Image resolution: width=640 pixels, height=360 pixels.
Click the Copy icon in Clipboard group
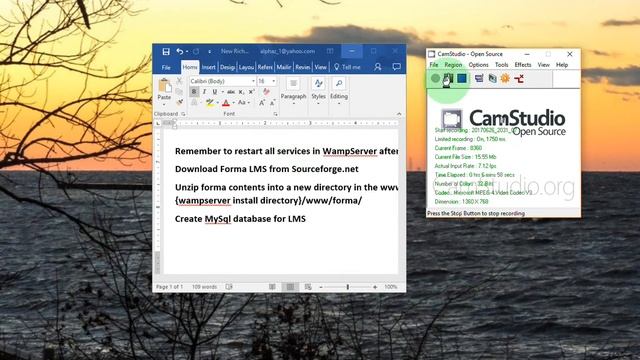point(179,92)
